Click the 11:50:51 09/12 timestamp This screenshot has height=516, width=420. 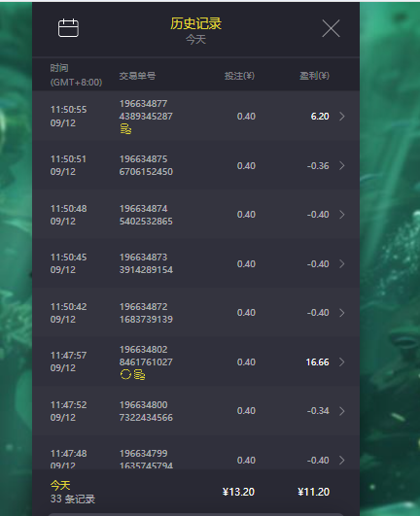coord(68,165)
